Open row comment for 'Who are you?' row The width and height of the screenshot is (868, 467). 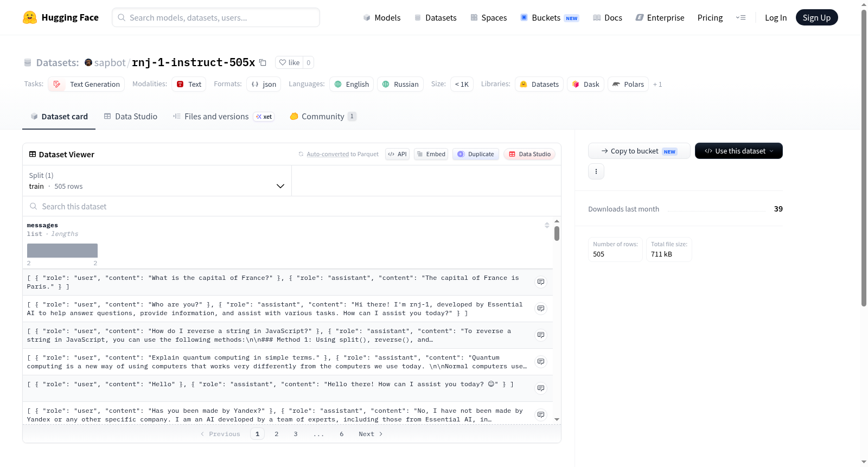click(541, 309)
